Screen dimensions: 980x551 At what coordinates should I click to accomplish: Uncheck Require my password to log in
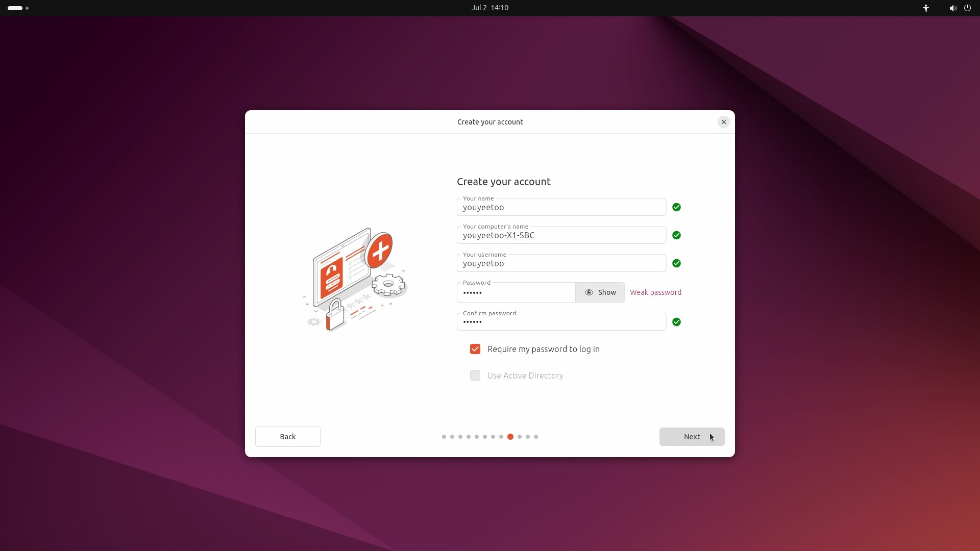click(x=475, y=349)
